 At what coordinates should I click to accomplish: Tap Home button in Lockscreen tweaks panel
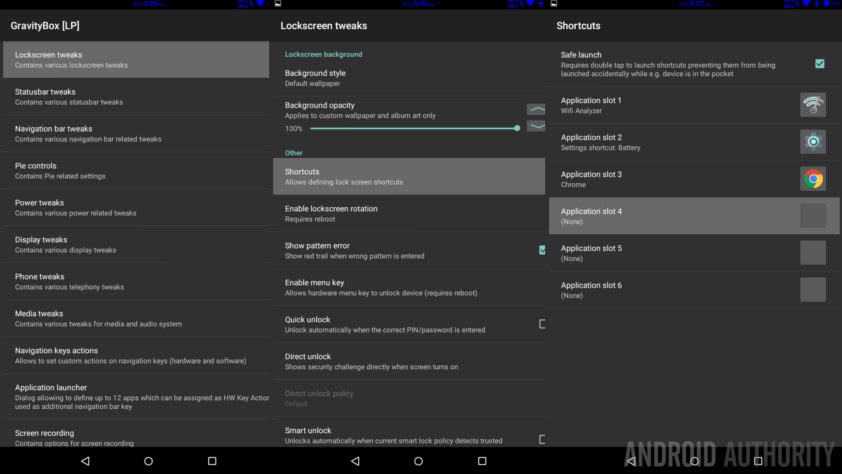point(418,461)
